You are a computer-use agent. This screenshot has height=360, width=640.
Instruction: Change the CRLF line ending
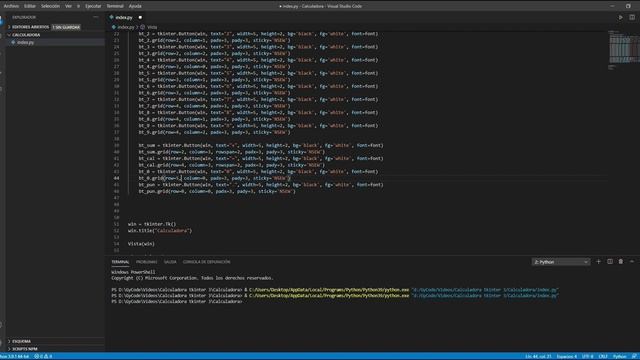pyautogui.click(x=603, y=356)
